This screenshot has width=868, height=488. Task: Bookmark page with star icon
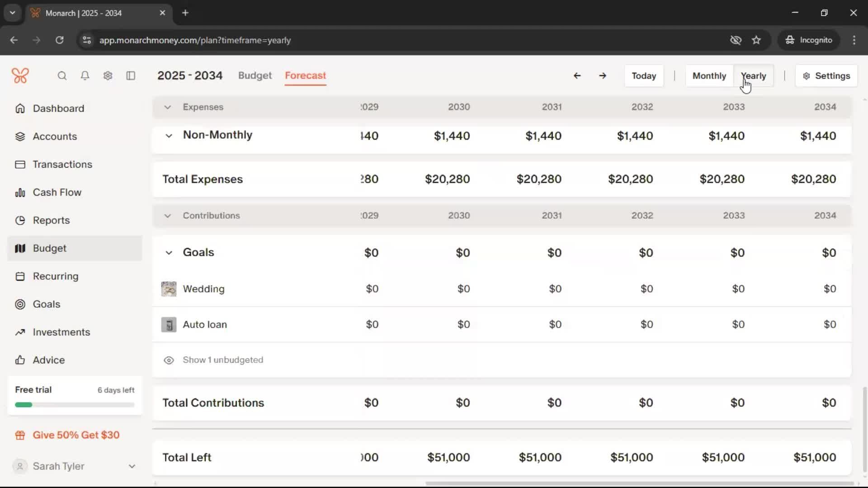pyautogui.click(x=756, y=40)
